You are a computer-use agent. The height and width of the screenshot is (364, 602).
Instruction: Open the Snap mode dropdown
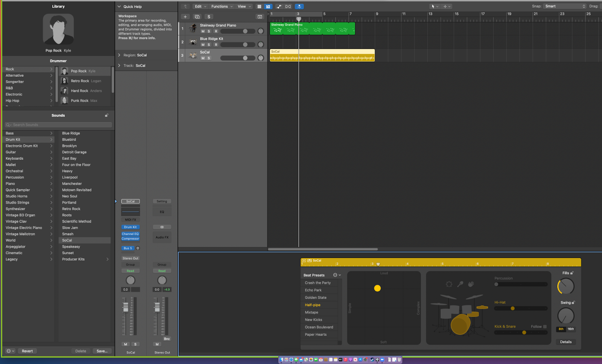(565, 6)
